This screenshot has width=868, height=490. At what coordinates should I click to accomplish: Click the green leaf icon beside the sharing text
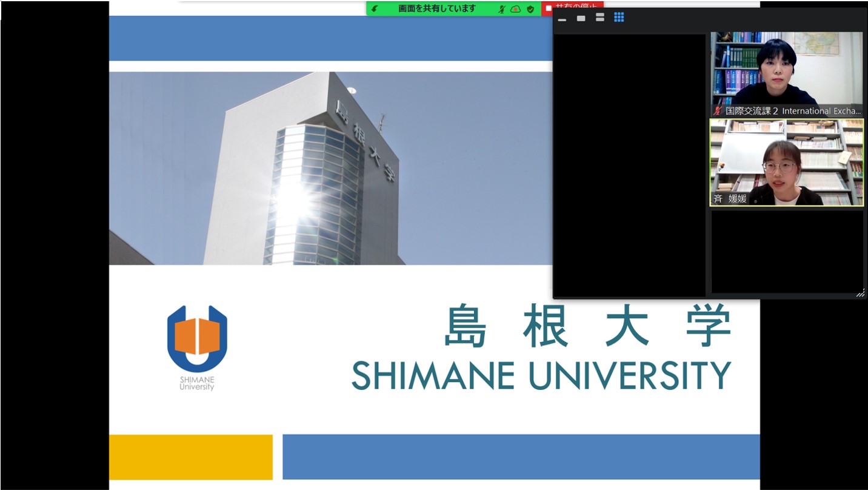click(x=375, y=9)
